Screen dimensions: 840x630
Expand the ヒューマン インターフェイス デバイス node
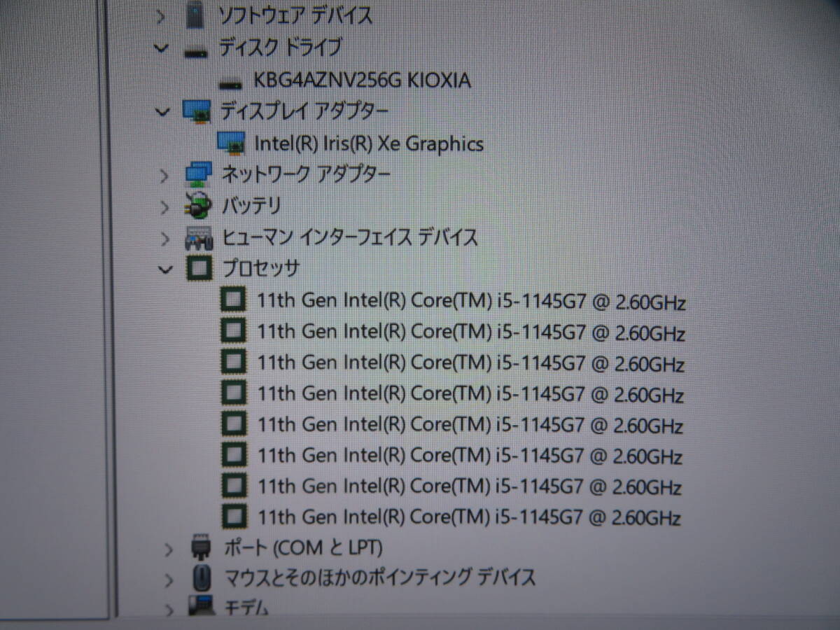[165, 239]
